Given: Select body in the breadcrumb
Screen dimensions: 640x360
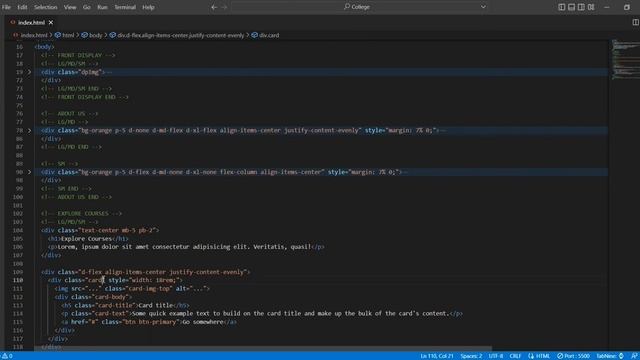Looking at the screenshot, I should click(95, 35).
